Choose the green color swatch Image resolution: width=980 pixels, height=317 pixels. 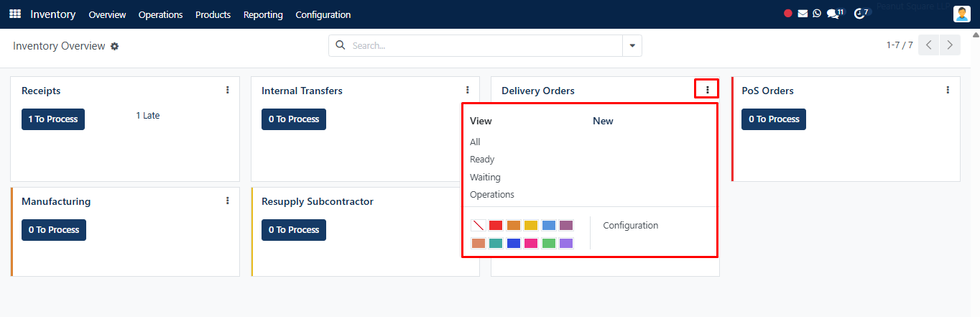click(x=549, y=243)
